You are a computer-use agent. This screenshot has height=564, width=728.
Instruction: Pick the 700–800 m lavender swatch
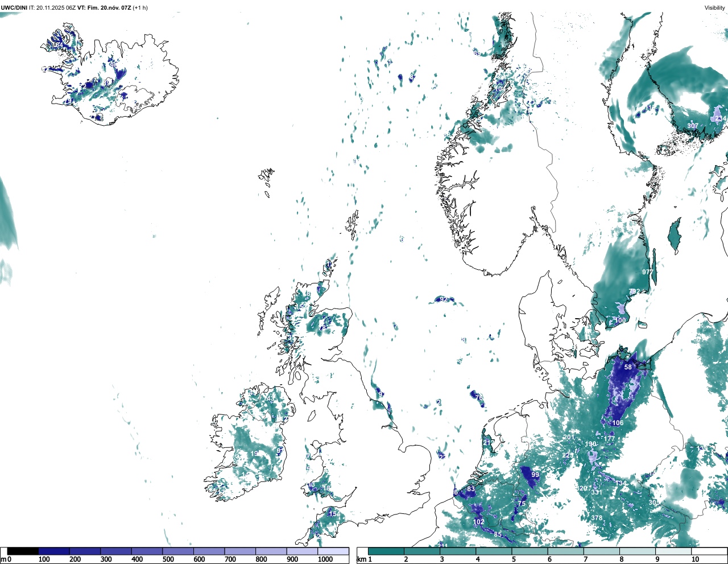tap(240, 551)
